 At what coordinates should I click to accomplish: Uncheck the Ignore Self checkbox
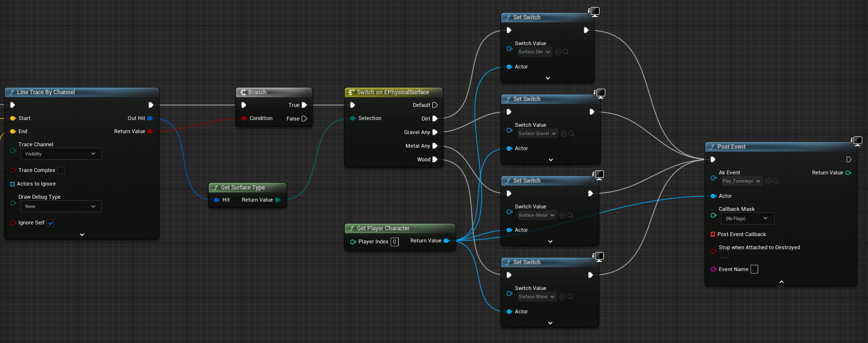(51, 223)
